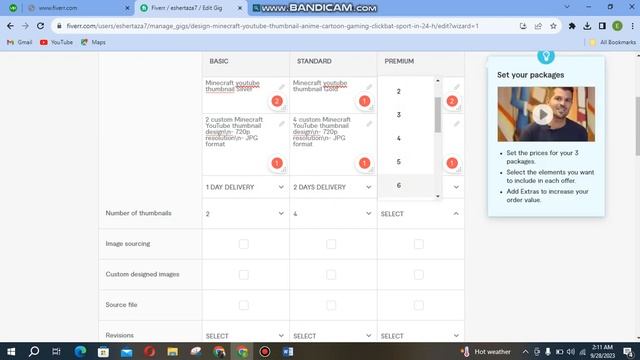This screenshot has width=640, height=360.
Task: Open the 2 DAYS DELIVERY dropdown
Action: coord(333,187)
